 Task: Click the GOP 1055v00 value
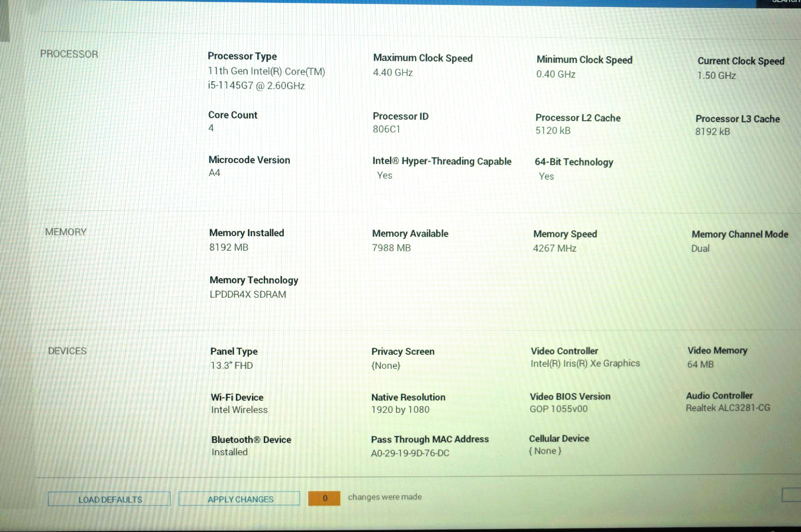[559, 409]
